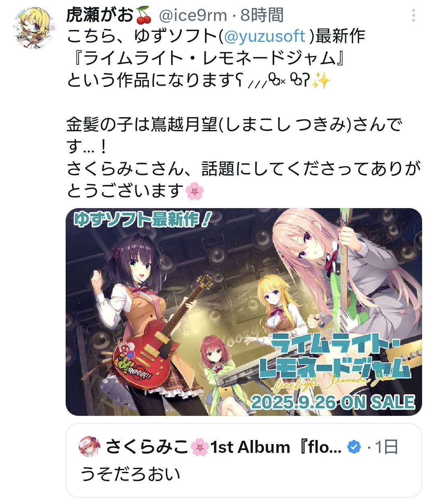Open the quoted tweet saying うそだろおい
Viewport: 435px width, 504px height.
point(244,460)
